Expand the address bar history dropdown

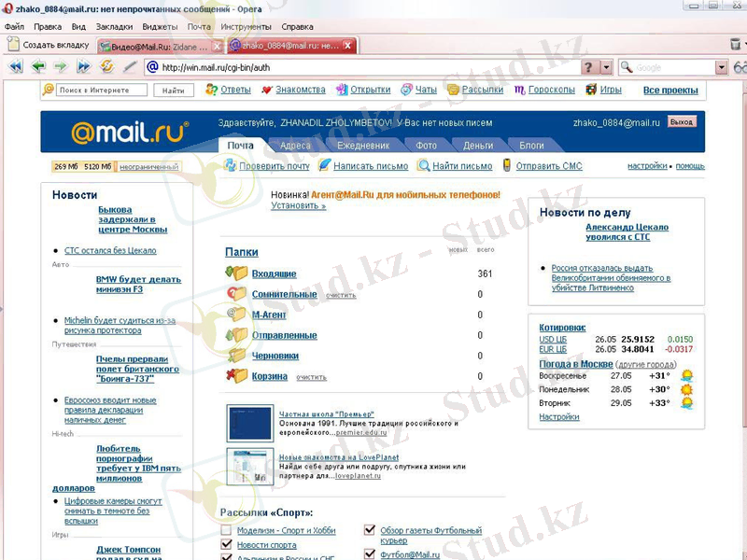pyautogui.click(x=606, y=67)
